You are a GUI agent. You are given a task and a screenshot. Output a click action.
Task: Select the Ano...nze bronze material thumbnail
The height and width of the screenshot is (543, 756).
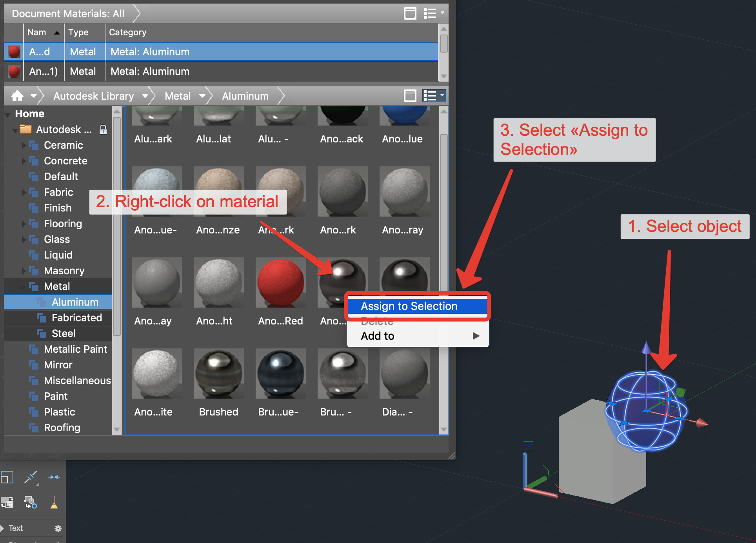tap(219, 191)
